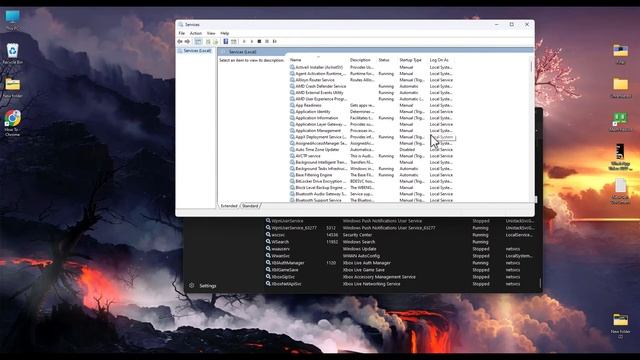Select the AllJoyn Router Service row
This screenshot has width=640, height=360.
pos(371,80)
